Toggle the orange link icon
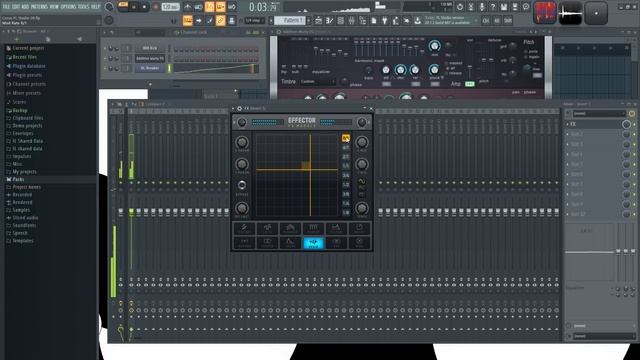Viewport: 640px width, 360px height. [x=220, y=20]
